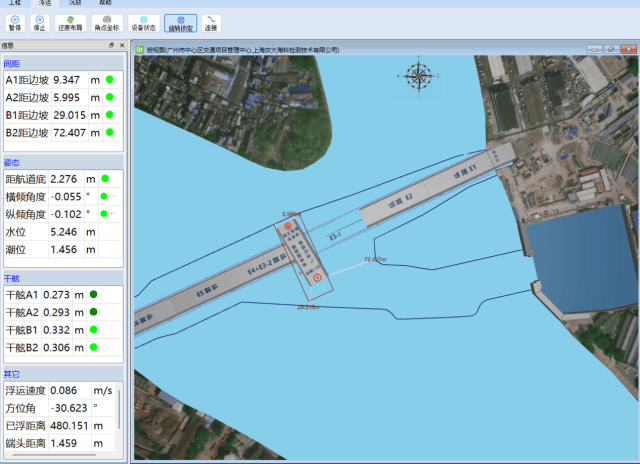Click the 连接 (connect) toolbar icon
Image resolution: width=640 pixels, height=464 pixels.
pos(211,22)
